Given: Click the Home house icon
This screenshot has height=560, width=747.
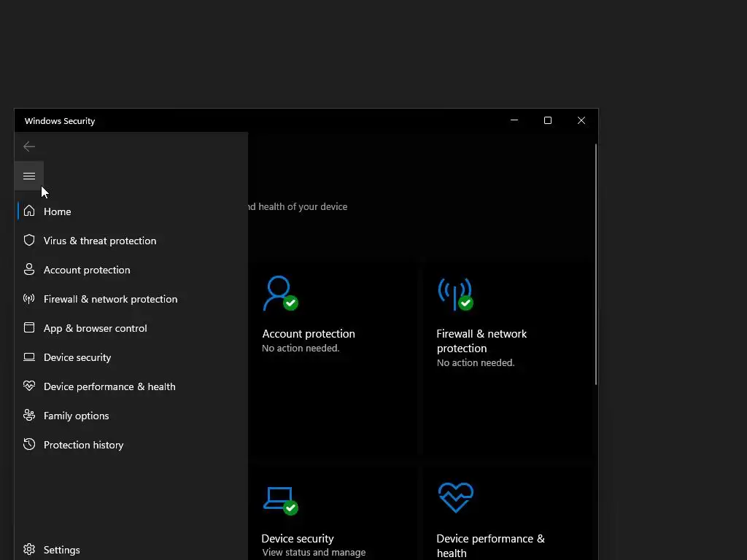Looking at the screenshot, I should [29, 211].
